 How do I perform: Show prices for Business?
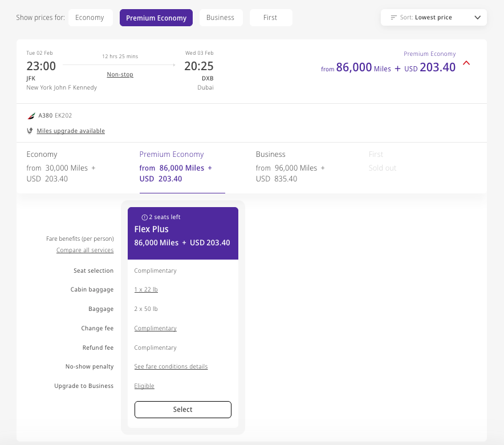click(221, 17)
